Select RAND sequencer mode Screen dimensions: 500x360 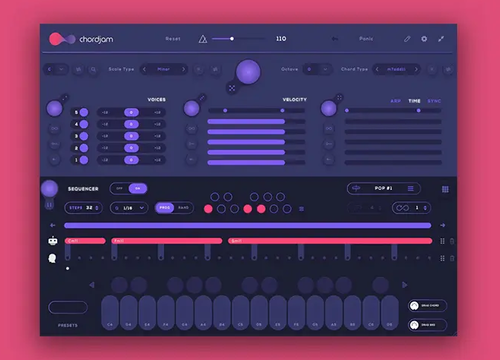click(183, 208)
